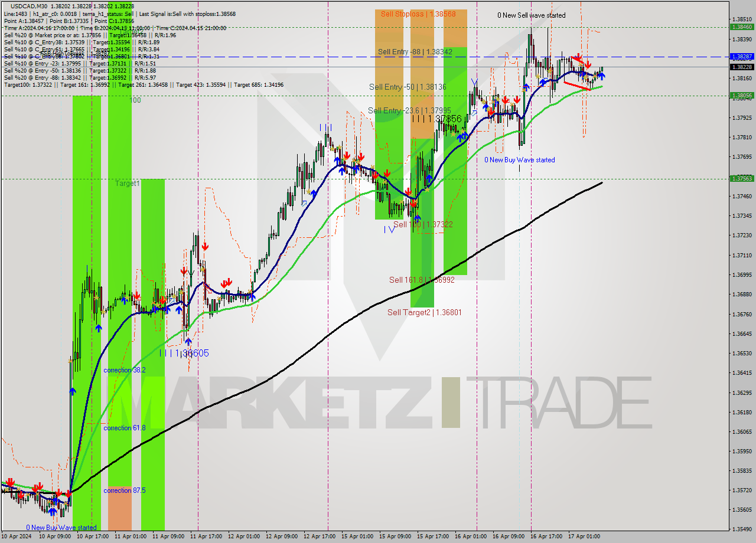Click the '16 Apr 17:00' time axis label
The image size is (756, 543).
546,537
